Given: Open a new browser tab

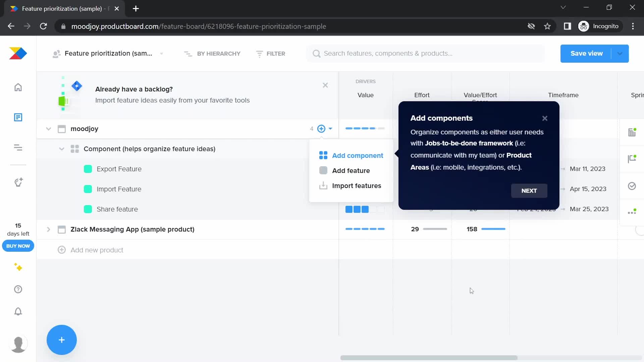Looking at the screenshot, I should [x=136, y=9].
